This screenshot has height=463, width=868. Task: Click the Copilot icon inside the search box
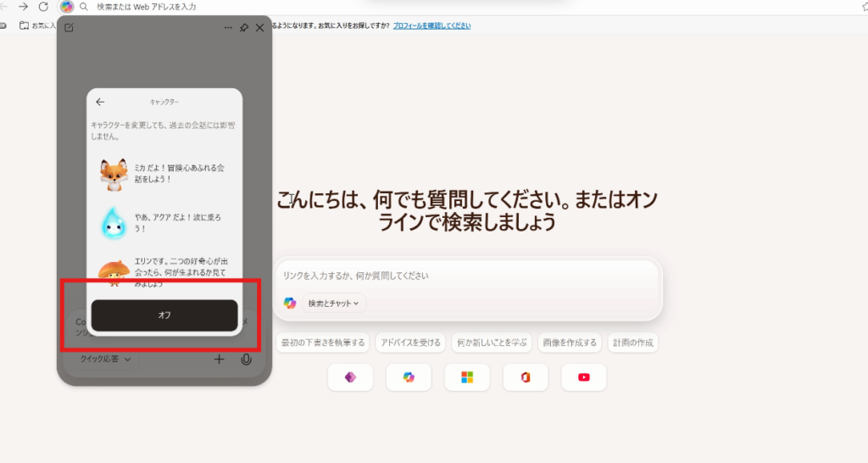(x=290, y=303)
